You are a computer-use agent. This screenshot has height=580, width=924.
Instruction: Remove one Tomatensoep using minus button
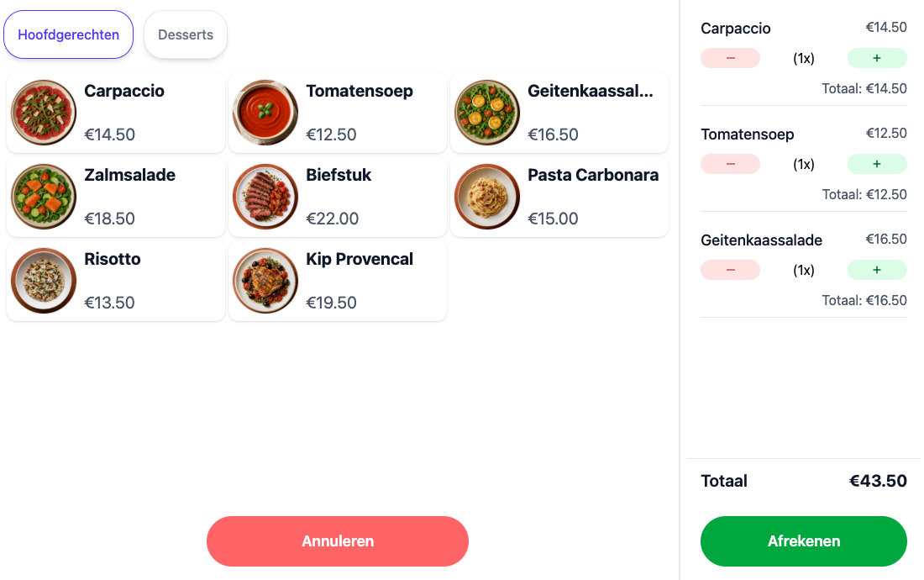tap(730, 164)
